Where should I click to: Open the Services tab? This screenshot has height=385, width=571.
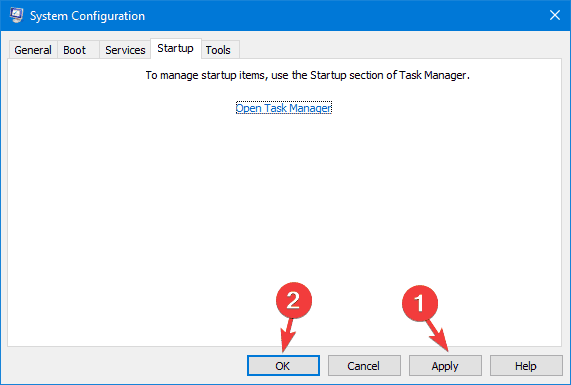pyautogui.click(x=125, y=50)
